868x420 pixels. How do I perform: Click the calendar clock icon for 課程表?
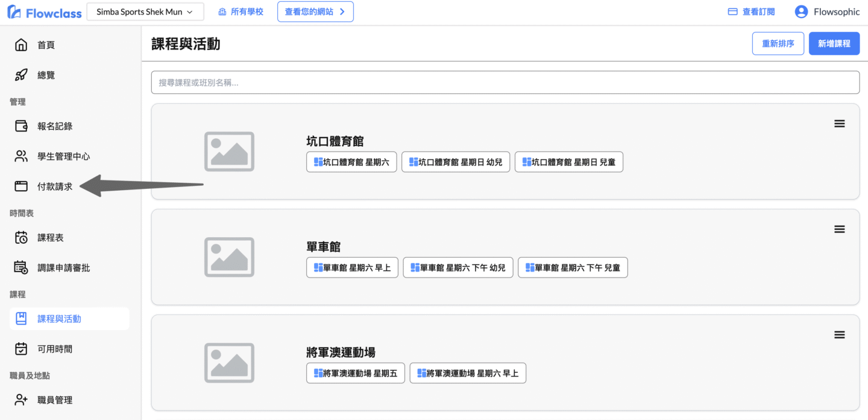pyautogui.click(x=21, y=238)
